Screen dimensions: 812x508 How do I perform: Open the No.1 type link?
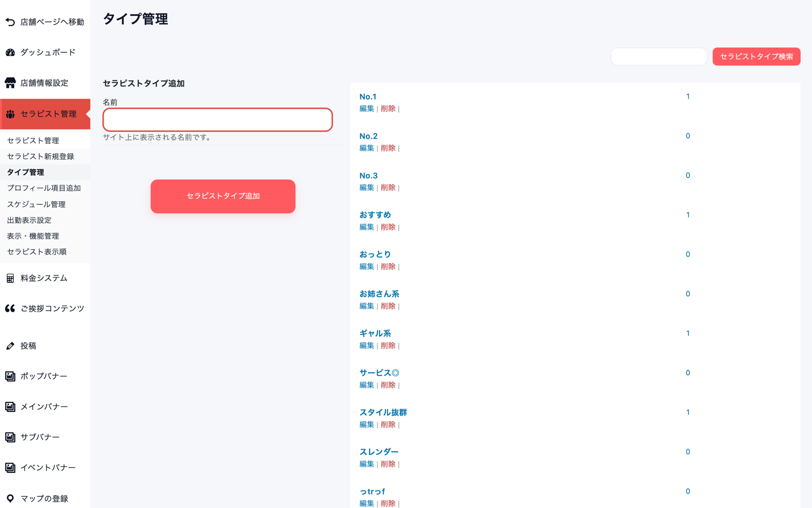pyautogui.click(x=368, y=97)
